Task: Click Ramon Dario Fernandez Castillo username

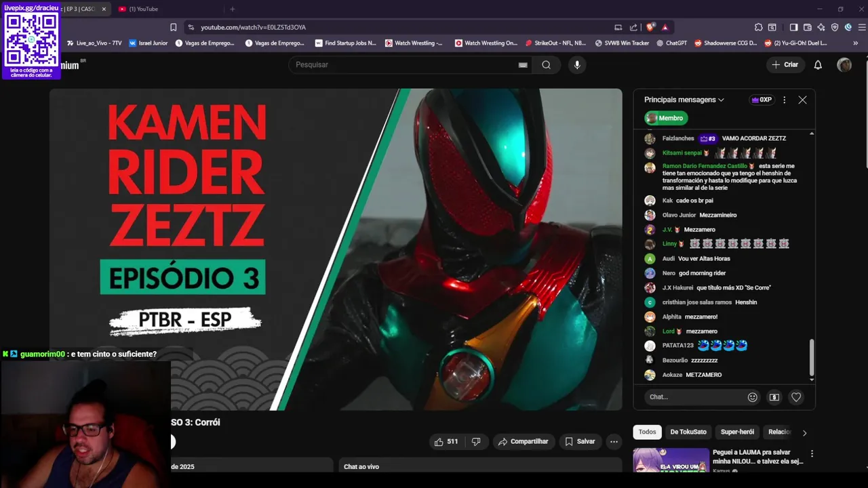Action: tap(705, 166)
